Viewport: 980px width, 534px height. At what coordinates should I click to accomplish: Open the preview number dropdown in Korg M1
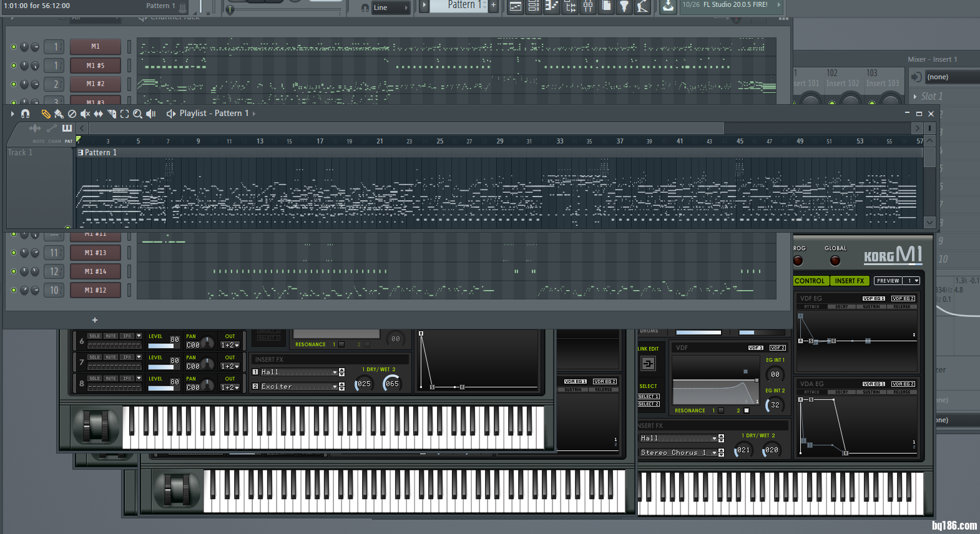[913, 281]
